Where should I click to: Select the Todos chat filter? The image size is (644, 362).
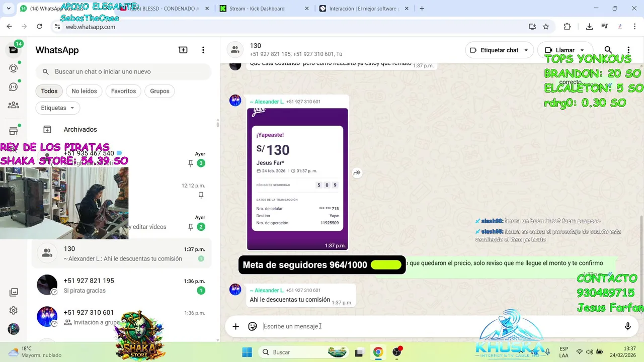49,91
